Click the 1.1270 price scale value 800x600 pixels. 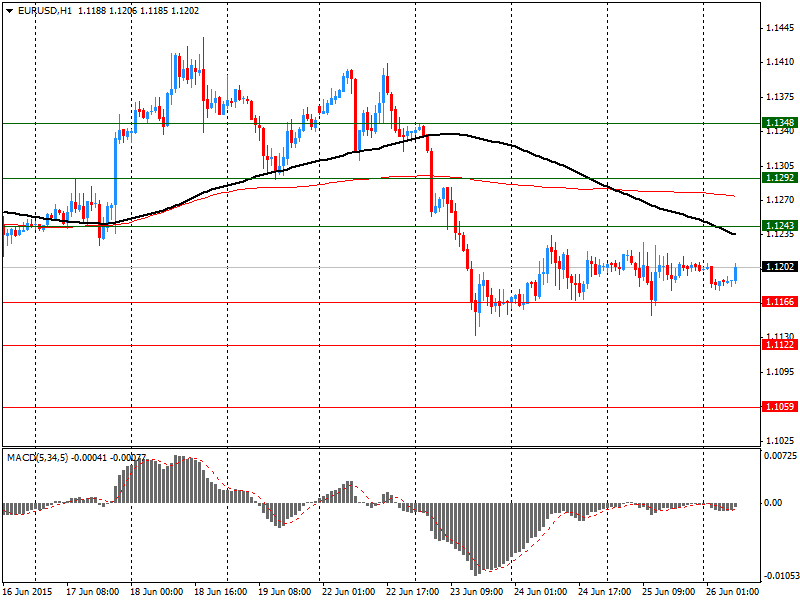(x=780, y=200)
